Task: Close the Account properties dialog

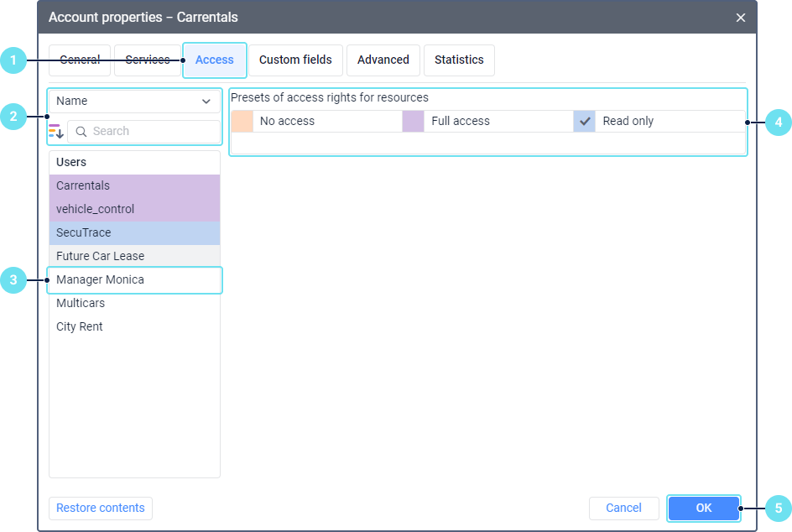Action: (x=740, y=18)
